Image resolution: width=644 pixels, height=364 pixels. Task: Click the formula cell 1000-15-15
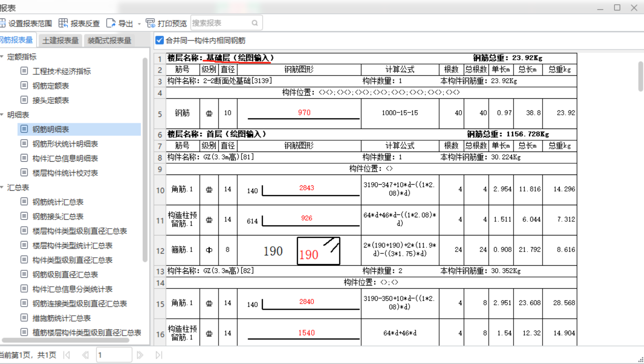point(400,113)
